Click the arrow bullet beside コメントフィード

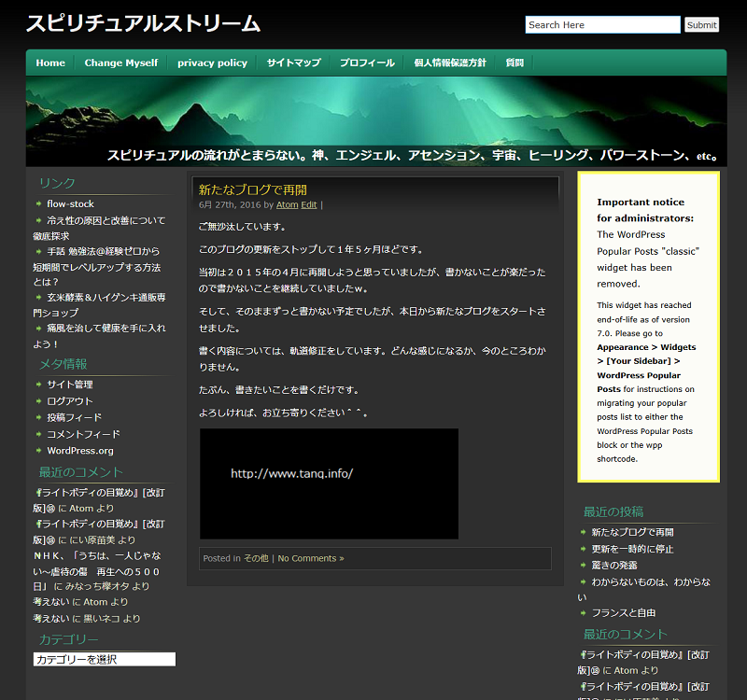pyautogui.click(x=38, y=434)
